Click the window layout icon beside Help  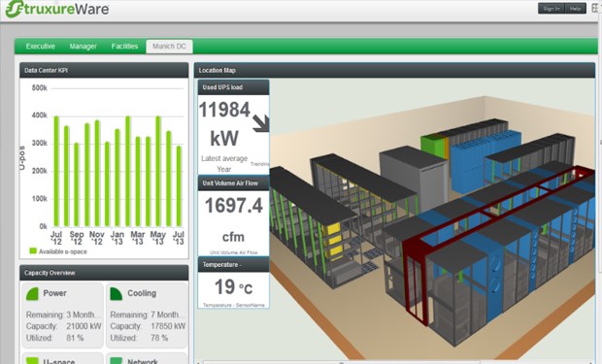tap(596, 9)
